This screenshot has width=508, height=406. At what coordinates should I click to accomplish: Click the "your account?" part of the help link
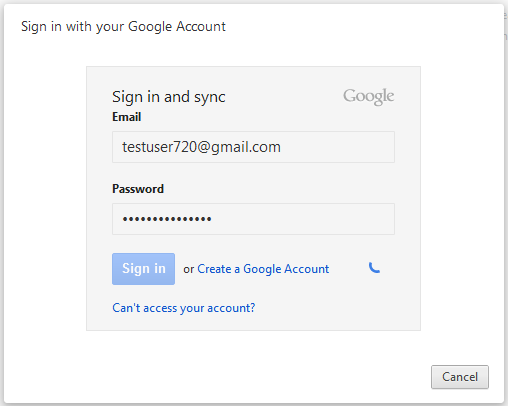[x=218, y=308]
